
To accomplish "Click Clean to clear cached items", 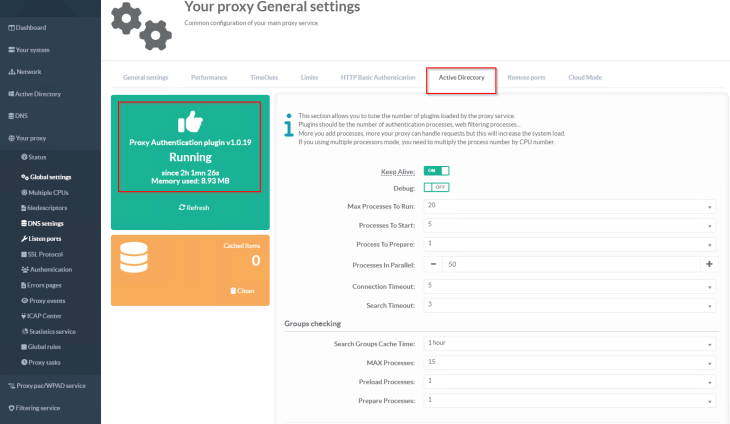I will pos(241,290).
